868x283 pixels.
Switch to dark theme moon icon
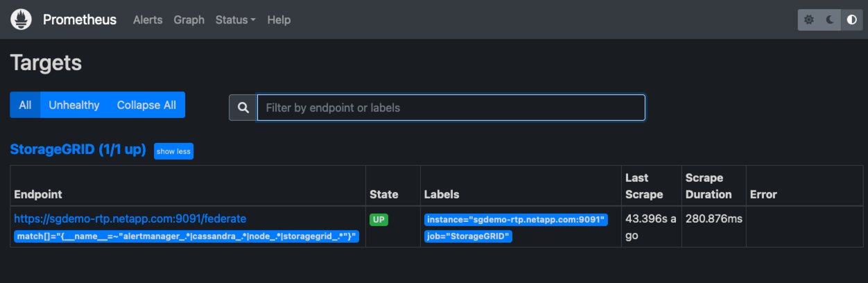tap(830, 20)
